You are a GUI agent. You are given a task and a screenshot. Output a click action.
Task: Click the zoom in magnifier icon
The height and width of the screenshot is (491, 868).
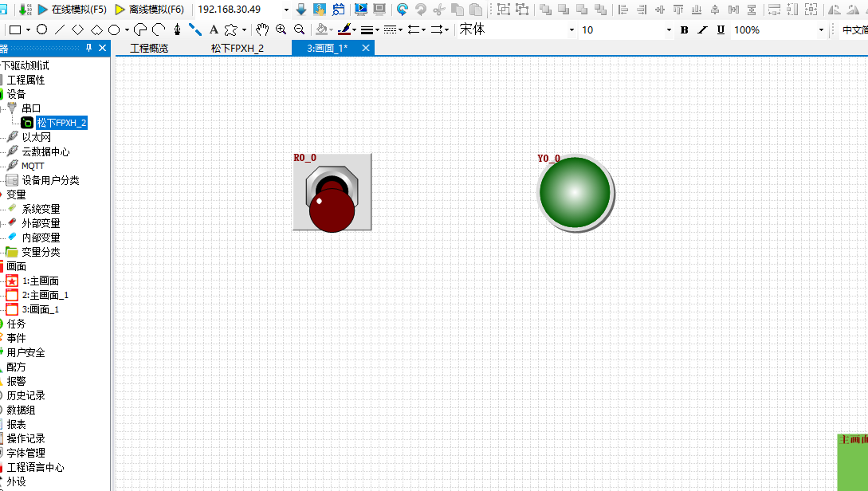click(281, 30)
